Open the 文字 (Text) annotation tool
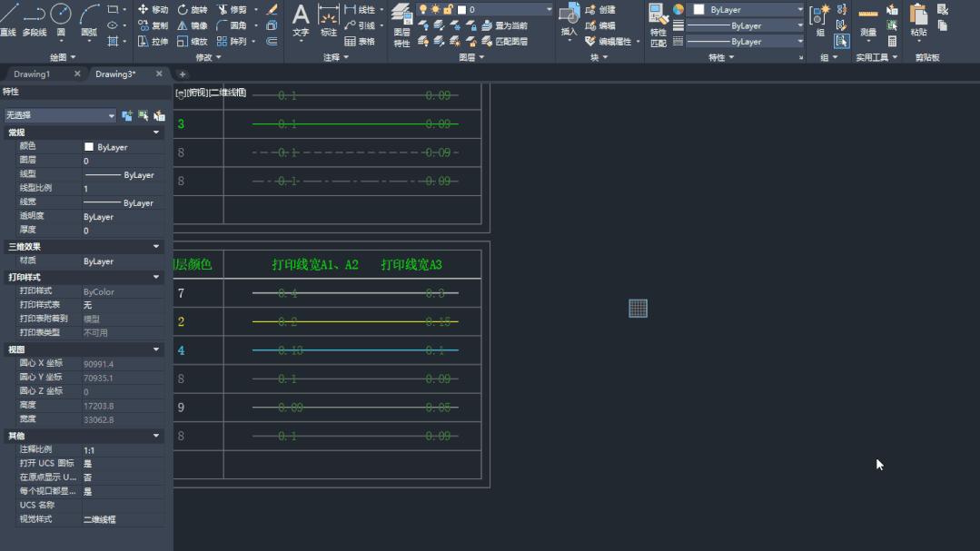 301,22
